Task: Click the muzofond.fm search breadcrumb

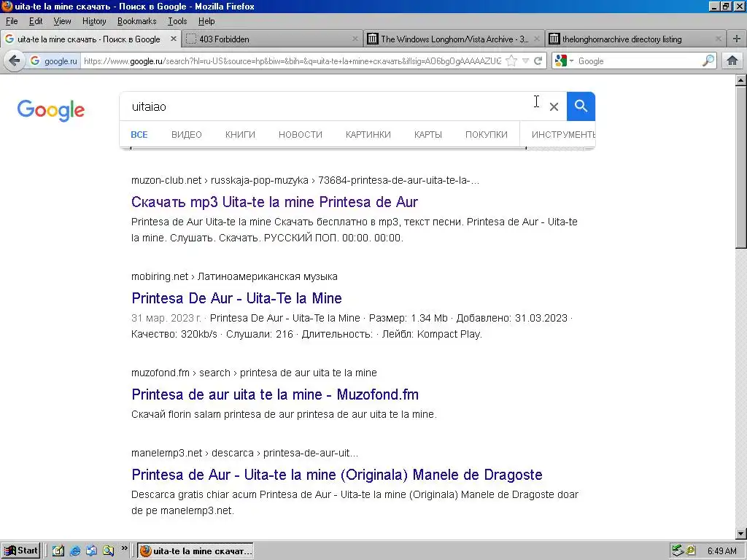Action: [x=254, y=373]
